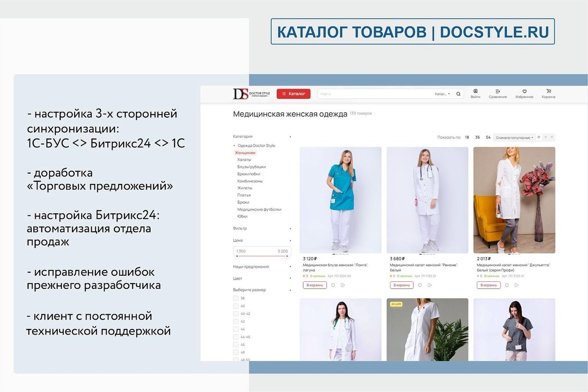Click 'В корзину' on the 'Джульетта' coat
The height and width of the screenshot is (392, 588).
tap(488, 285)
